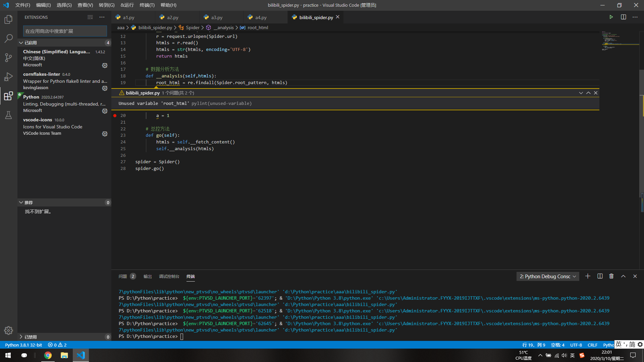
Task: Go to previous problem arrow
Action: coord(588,93)
